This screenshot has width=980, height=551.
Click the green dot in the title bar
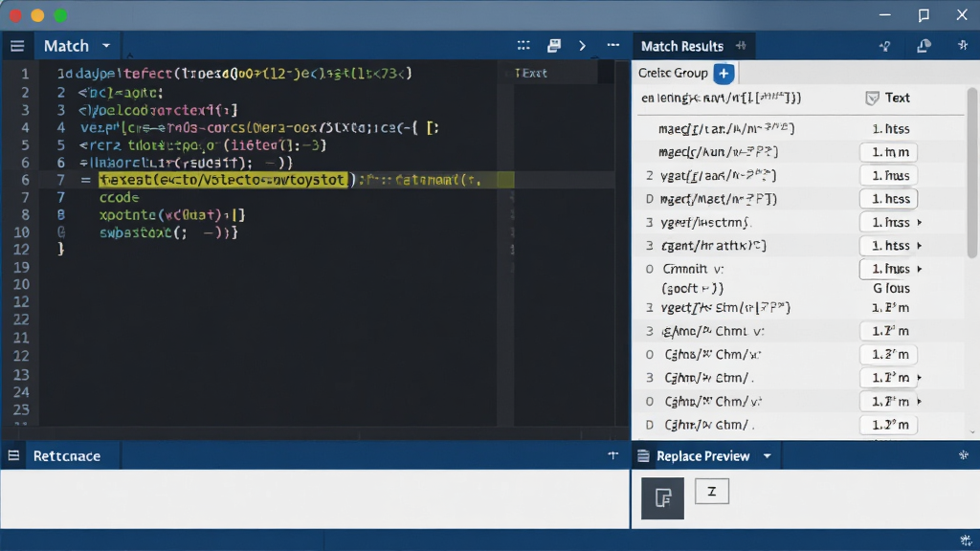(x=60, y=15)
